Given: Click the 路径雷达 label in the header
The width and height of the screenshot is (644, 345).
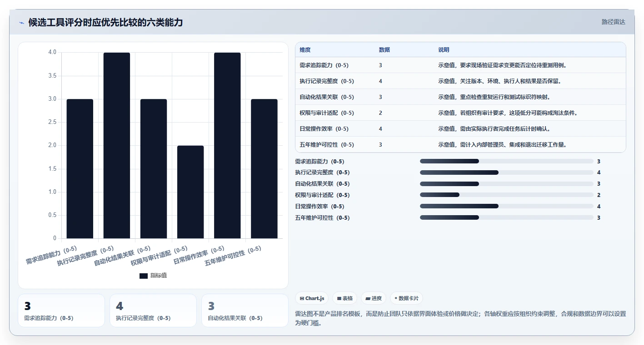Looking at the screenshot, I should click(613, 22).
